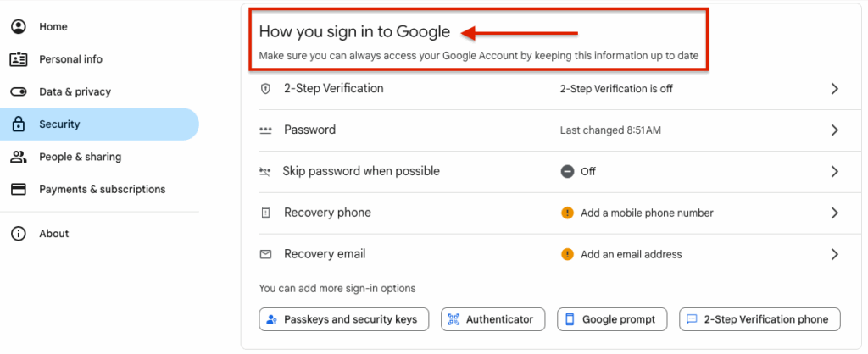
Task: Expand the 2-Step Verification row chevron
Action: point(835,89)
